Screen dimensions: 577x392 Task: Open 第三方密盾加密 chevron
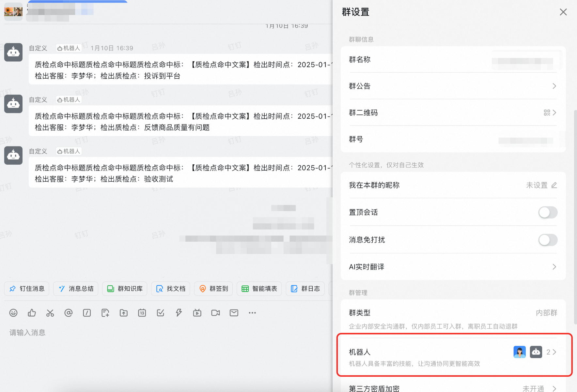[554, 388]
